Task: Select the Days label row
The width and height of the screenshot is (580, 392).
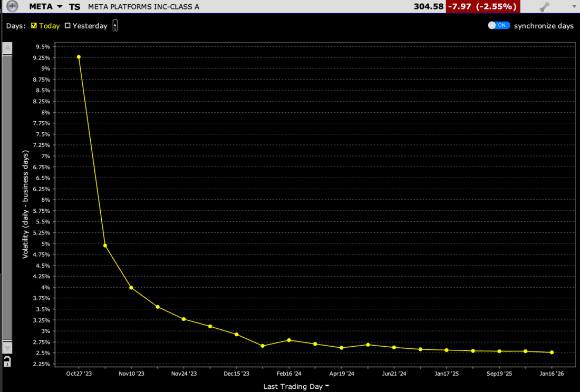Action: [x=15, y=25]
